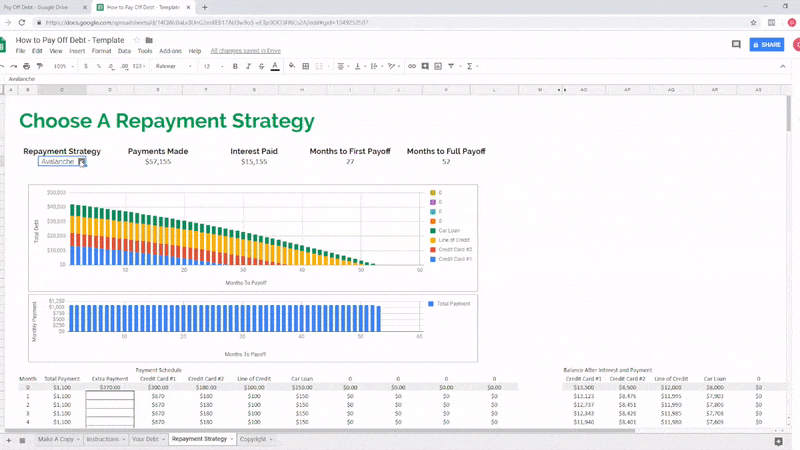Screen dimensions: 800x450
Task: Format as percent with the percent icon
Action: coord(98,66)
